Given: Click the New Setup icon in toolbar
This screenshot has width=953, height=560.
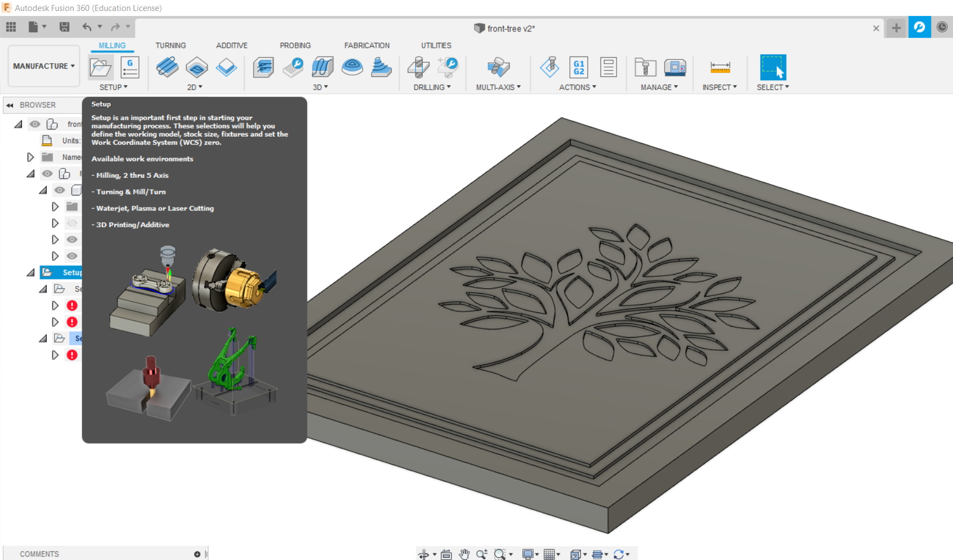Looking at the screenshot, I should (101, 68).
